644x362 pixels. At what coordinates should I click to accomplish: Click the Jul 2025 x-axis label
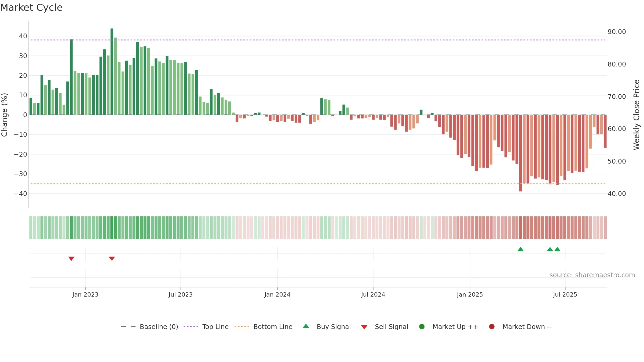point(565,294)
